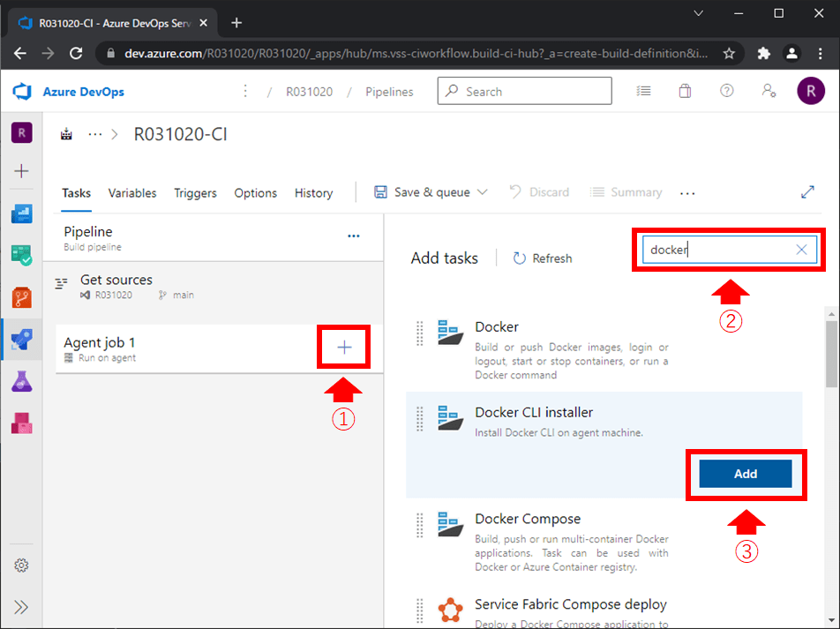Switch to the Variables tab
The height and width of the screenshot is (629, 840).
pyautogui.click(x=132, y=193)
